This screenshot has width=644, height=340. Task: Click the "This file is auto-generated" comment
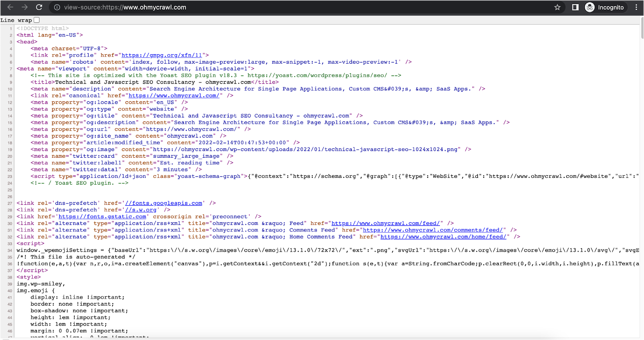(x=76, y=257)
